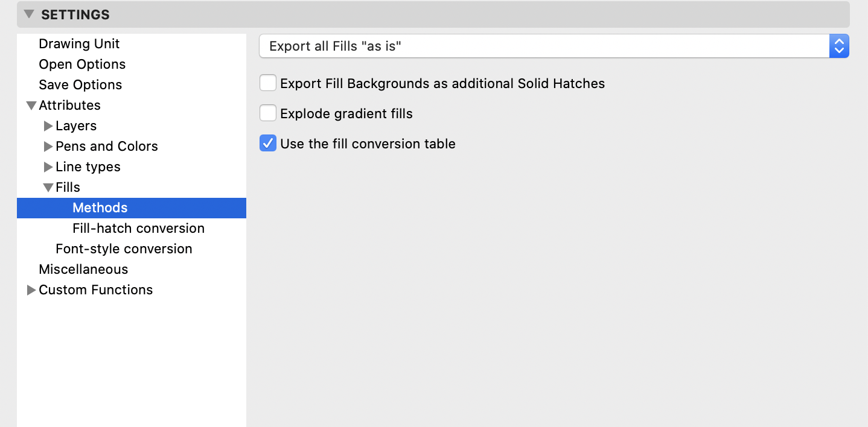
Task: Collapse the SETTINGS section triangle
Action: (28, 14)
